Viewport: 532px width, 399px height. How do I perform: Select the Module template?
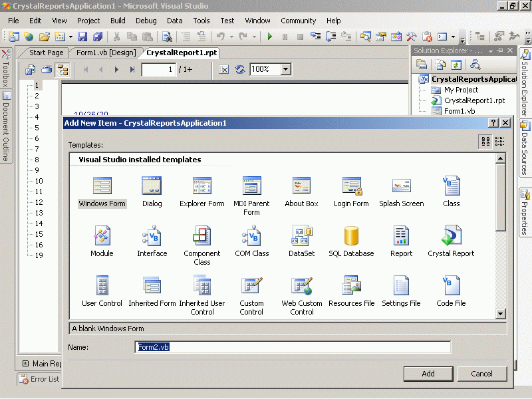[x=102, y=241]
